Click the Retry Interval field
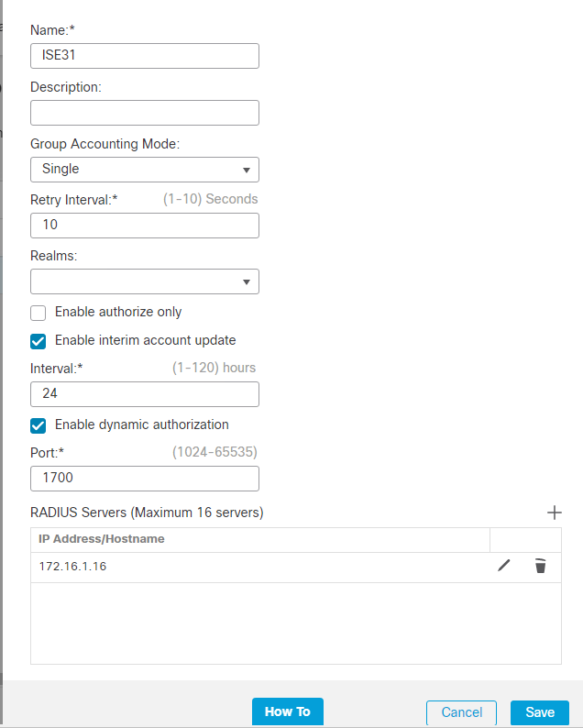Screen dimensions: 583x728 (145, 226)
